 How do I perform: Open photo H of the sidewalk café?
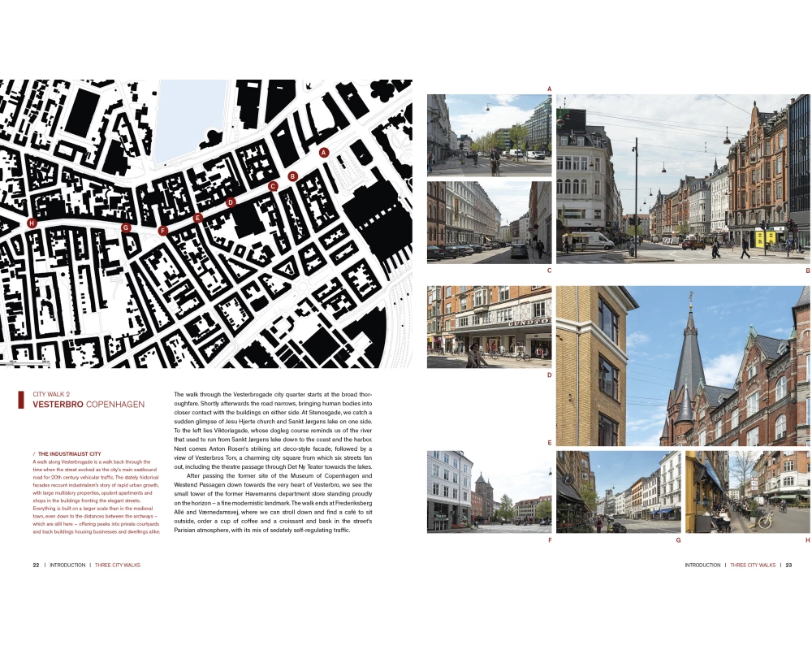[747, 492]
